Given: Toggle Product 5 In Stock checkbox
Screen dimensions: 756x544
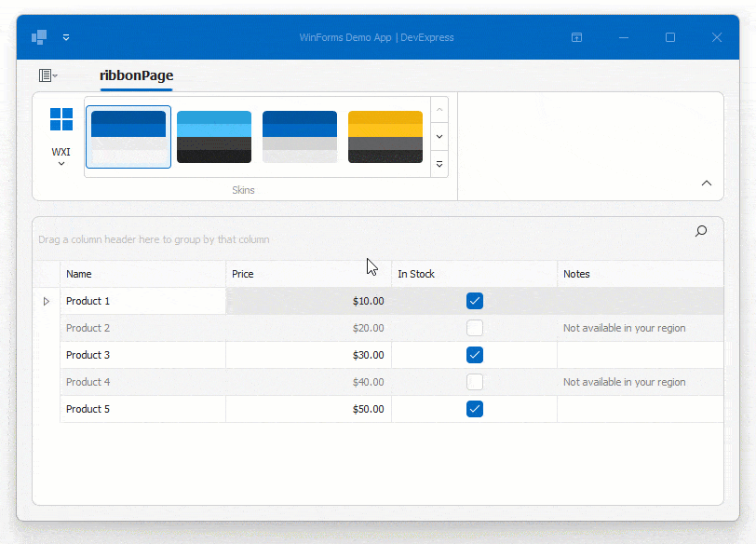Looking at the screenshot, I should (474, 409).
